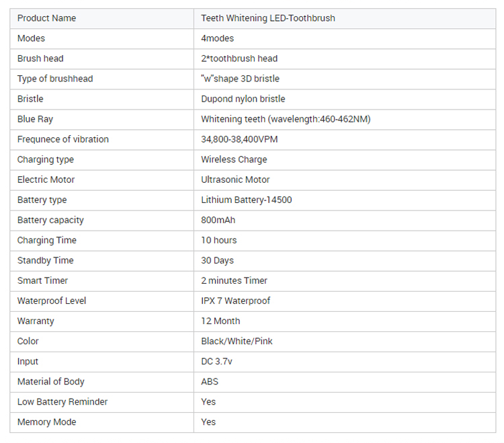Click the Product Name header cell
Image resolution: width=504 pixels, height=443 pixels.
pos(102,18)
